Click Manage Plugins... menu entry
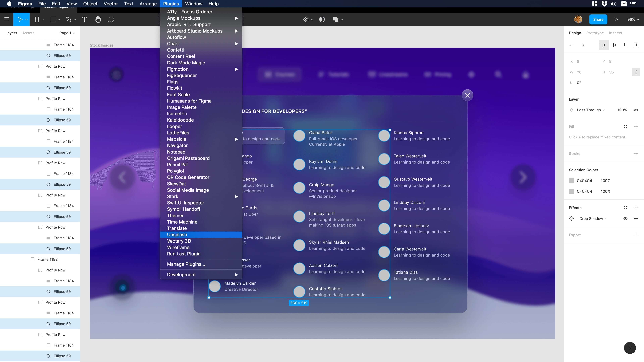 tap(186, 264)
